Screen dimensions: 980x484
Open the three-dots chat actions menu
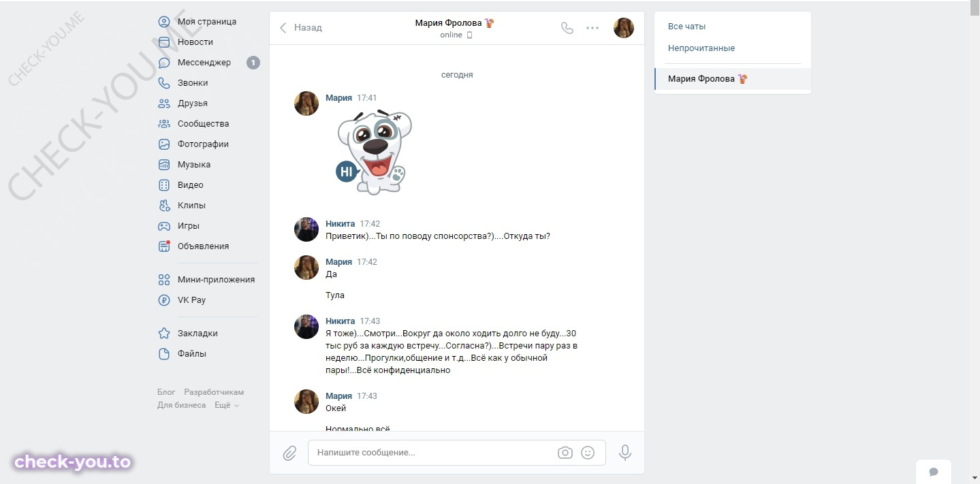coord(592,28)
